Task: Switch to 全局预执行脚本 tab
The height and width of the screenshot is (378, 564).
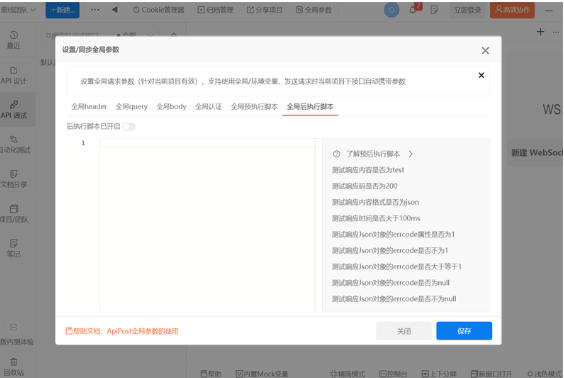Action: tap(254, 106)
